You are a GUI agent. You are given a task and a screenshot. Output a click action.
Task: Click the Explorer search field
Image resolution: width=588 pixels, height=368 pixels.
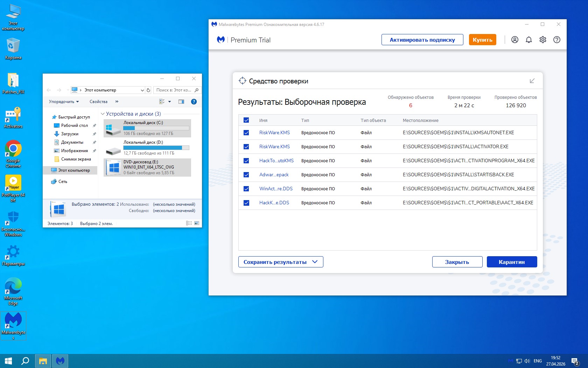pos(174,90)
